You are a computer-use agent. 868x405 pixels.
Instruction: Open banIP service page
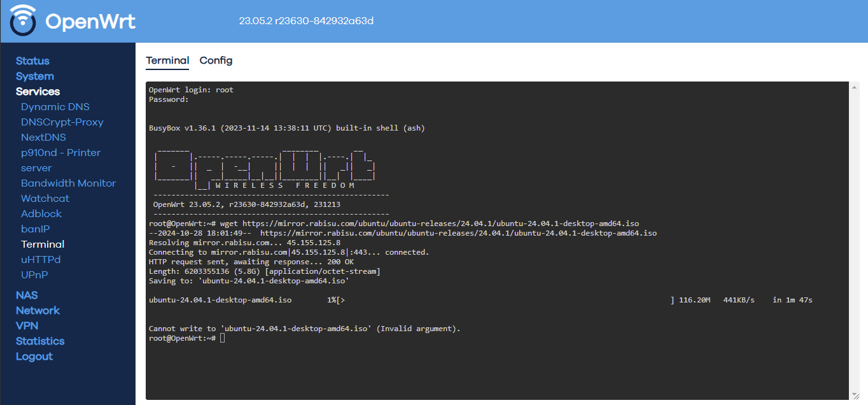coord(35,229)
